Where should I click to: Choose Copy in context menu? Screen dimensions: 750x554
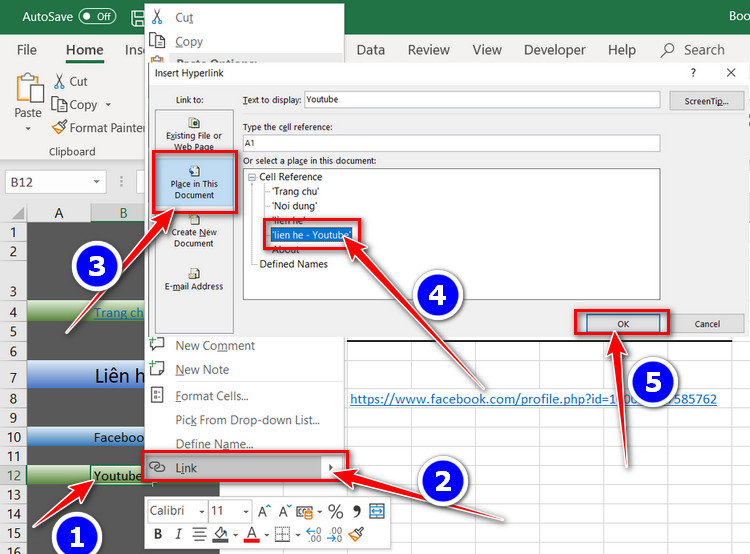coord(244,41)
